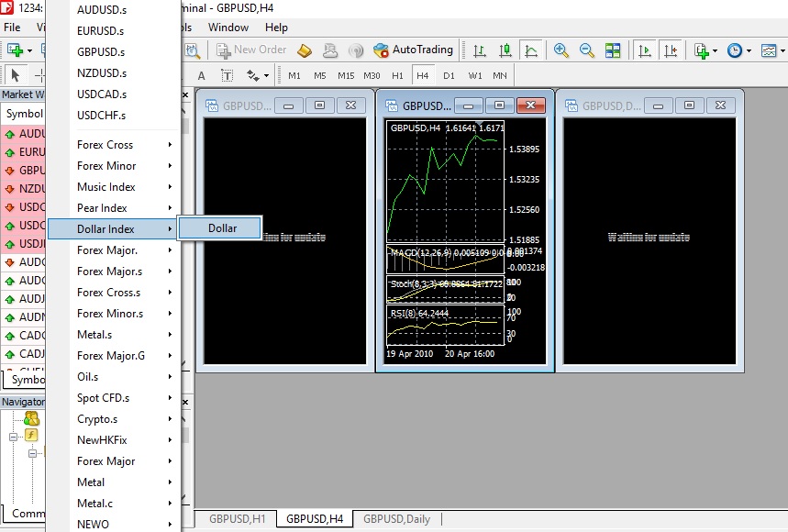
Task: Switch to the GBPUSD,H1 chart tab
Action: (237, 519)
